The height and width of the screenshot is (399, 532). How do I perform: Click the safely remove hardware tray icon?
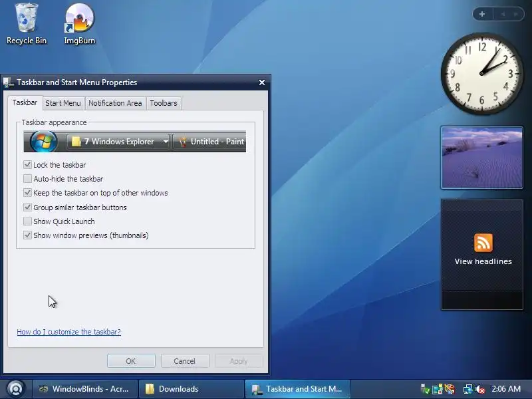pos(425,389)
